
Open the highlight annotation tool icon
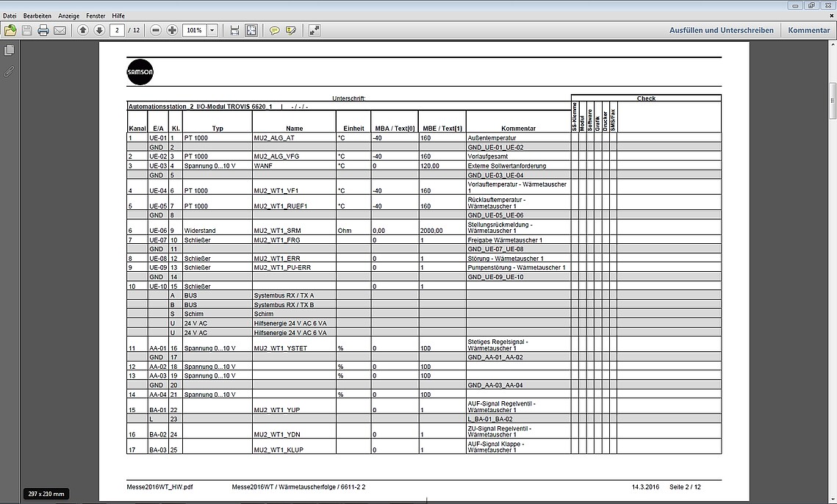click(291, 30)
